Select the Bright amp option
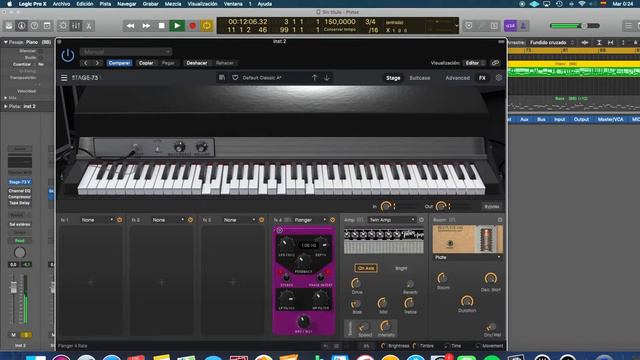The width and height of the screenshot is (640, 360). coord(401,268)
